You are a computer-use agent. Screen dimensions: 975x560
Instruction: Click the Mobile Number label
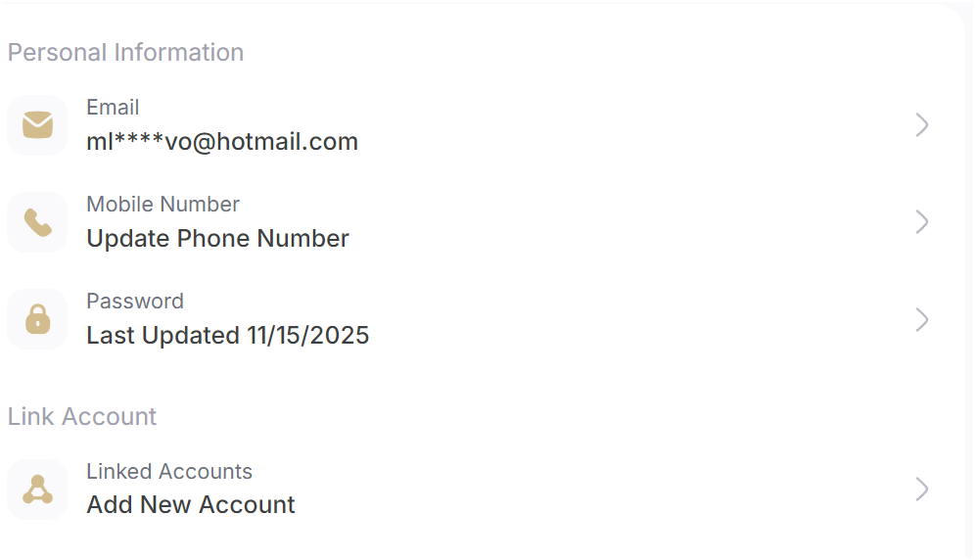[x=162, y=204]
